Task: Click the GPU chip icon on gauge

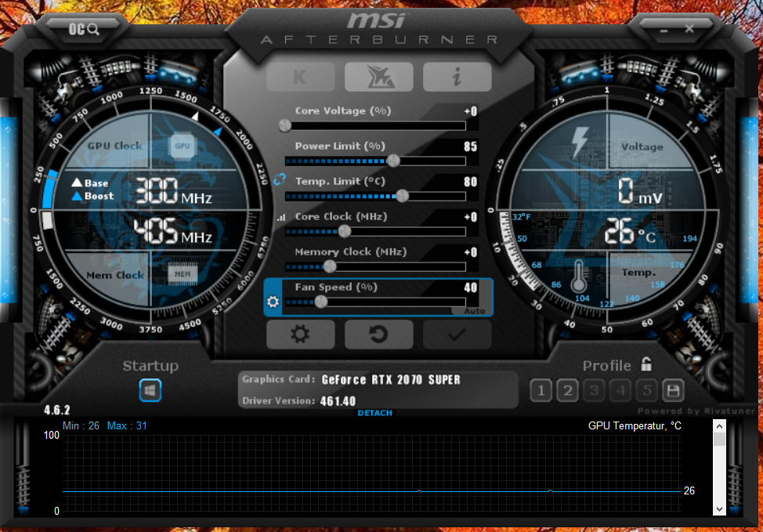Action: pos(183,146)
